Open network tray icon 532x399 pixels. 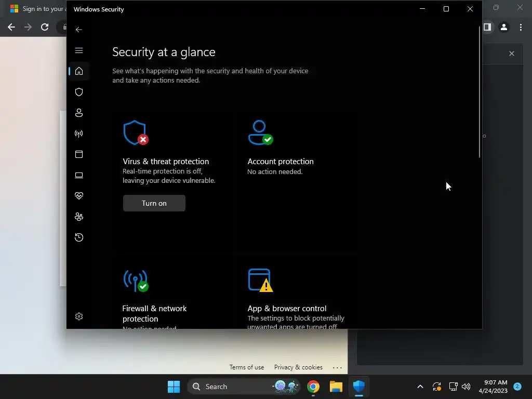click(x=453, y=387)
